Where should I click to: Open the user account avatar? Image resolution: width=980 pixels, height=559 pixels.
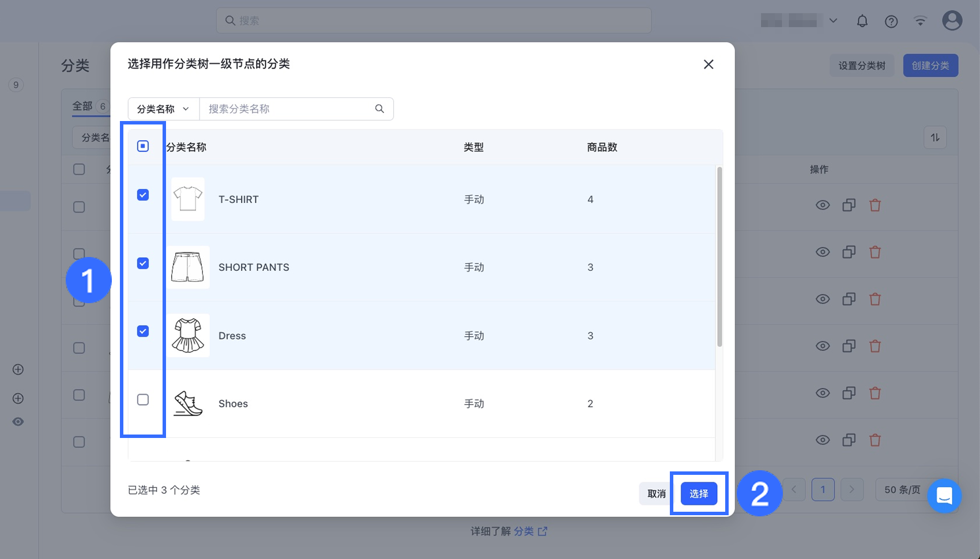click(952, 21)
